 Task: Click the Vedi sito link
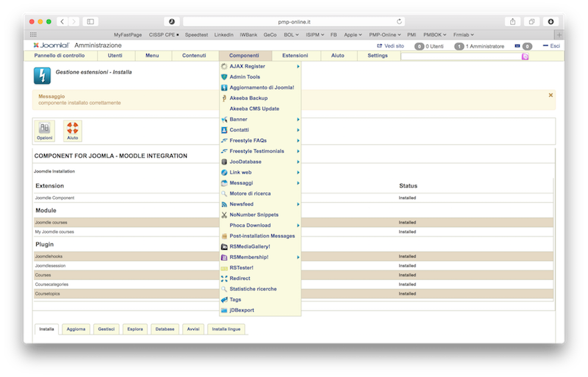(x=390, y=46)
